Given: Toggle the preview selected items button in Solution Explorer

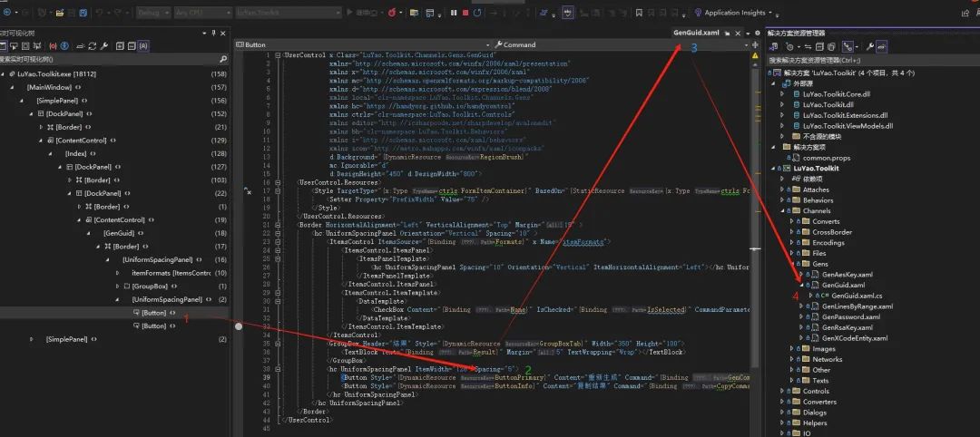Looking at the screenshot, I should tap(882, 46).
